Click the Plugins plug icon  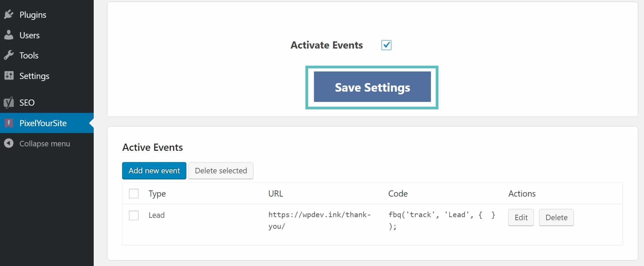[9, 14]
